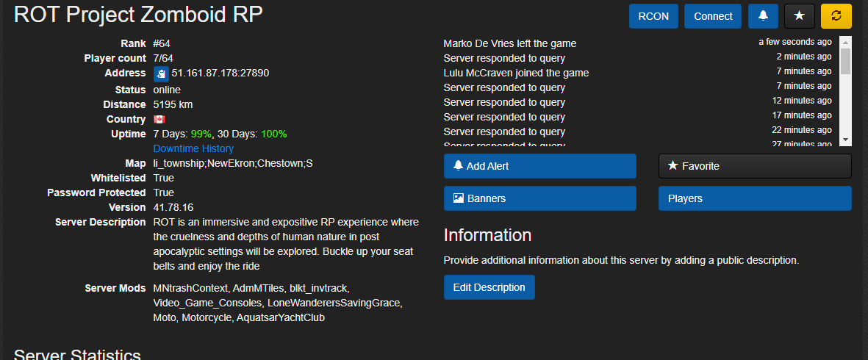868x360 pixels.
Task: Click the '12 minutes ago' timestamp
Action: click(802, 100)
